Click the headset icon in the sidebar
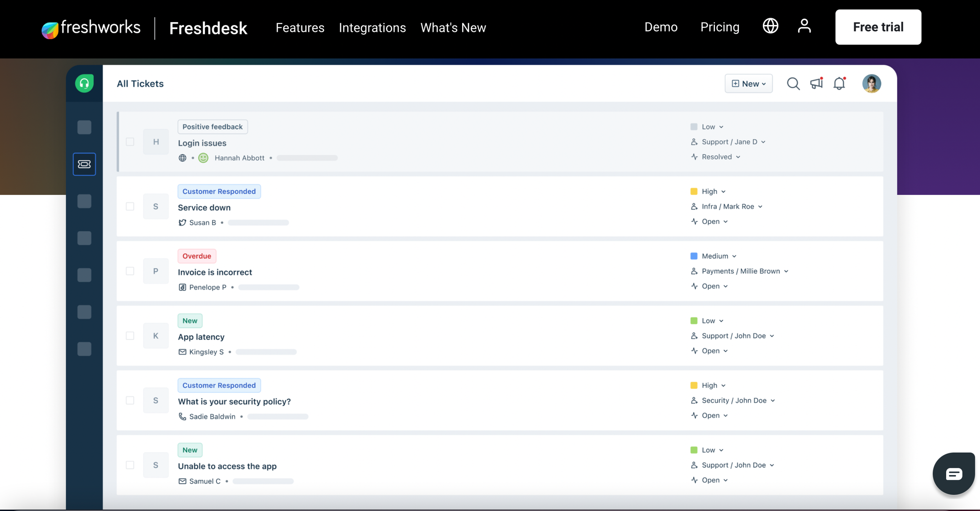 84,83
